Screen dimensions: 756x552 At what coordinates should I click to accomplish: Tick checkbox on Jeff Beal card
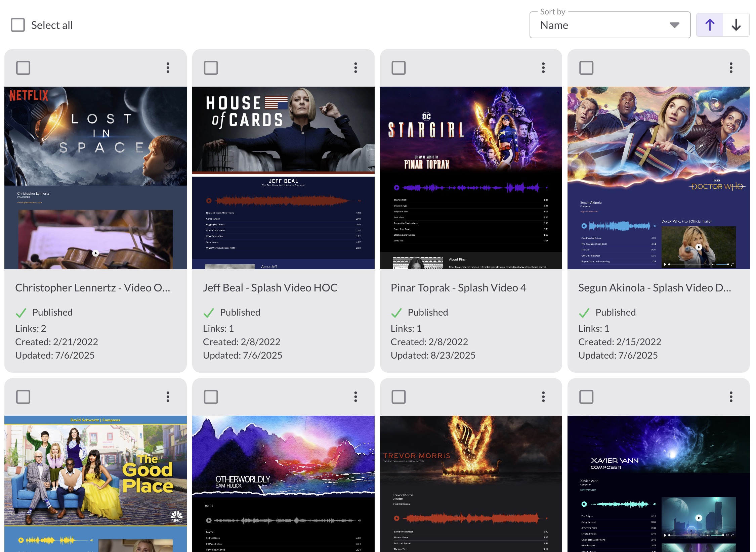click(211, 68)
